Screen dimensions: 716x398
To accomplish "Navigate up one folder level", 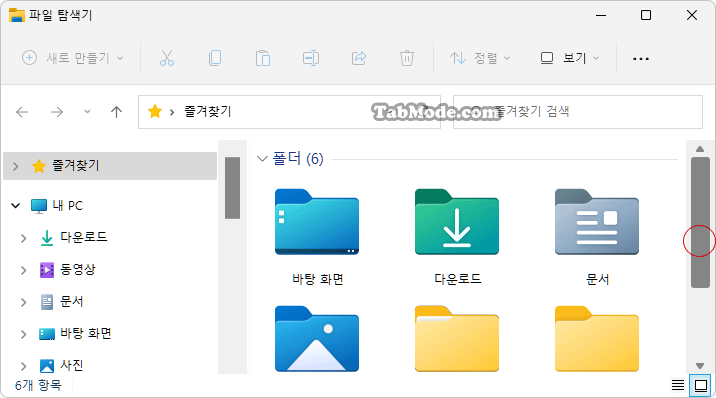I will (x=116, y=112).
